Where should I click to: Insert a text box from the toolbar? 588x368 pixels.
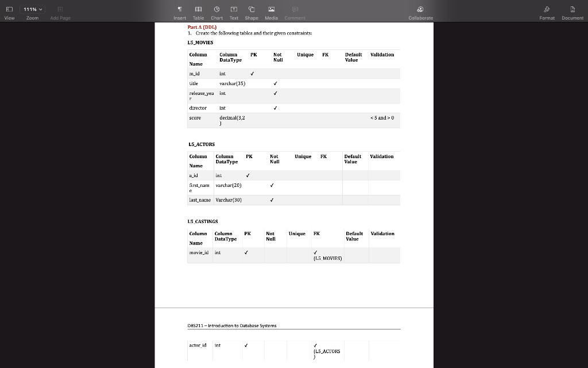[234, 10]
